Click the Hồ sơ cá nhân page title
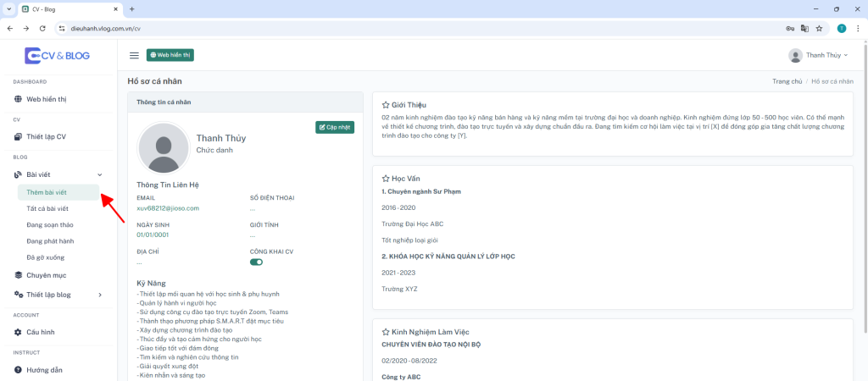 154,81
